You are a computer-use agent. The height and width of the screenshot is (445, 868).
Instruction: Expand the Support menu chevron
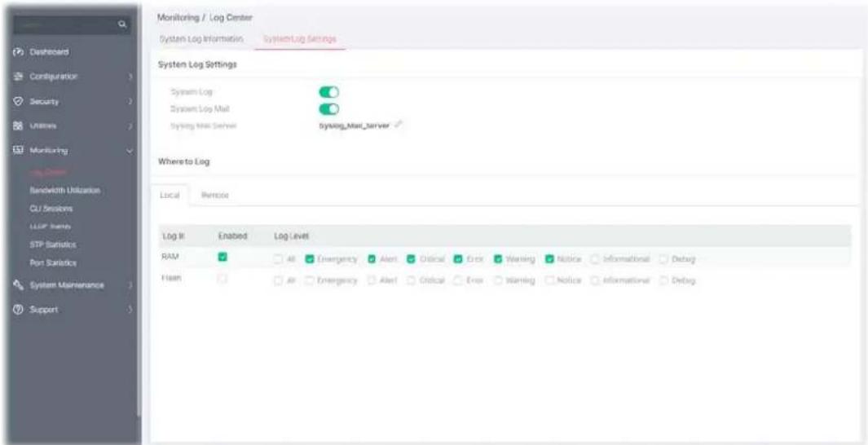point(130,310)
